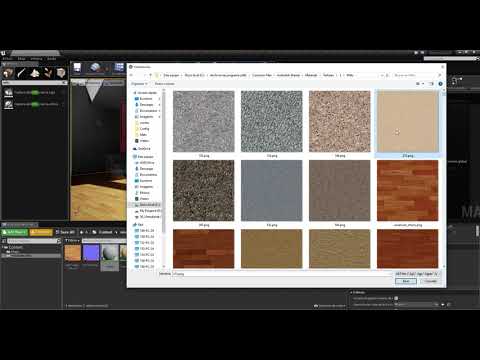Select the Geometry Editing mode cube icon
The image size is (480, 360).
tap(61, 73)
